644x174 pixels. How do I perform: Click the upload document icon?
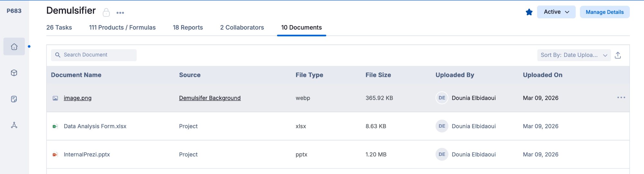[x=618, y=55]
